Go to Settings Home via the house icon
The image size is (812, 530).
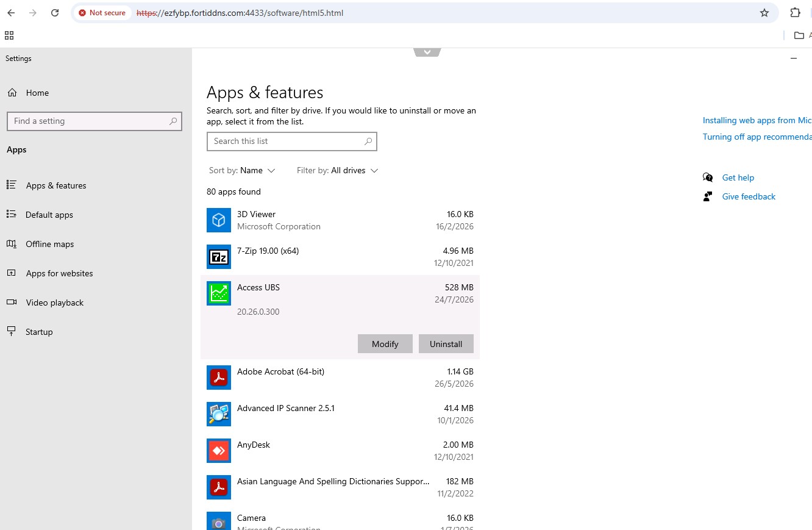click(x=12, y=93)
